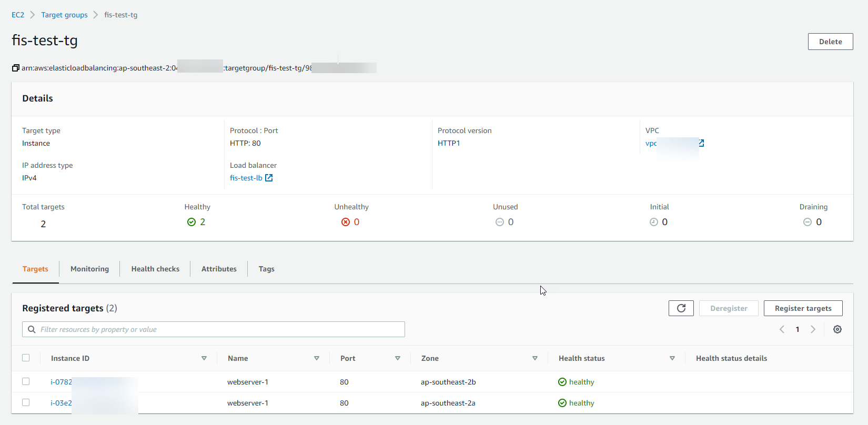This screenshot has height=425, width=868.
Task: Switch to the Health checks tab
Action: pos(155,269)
